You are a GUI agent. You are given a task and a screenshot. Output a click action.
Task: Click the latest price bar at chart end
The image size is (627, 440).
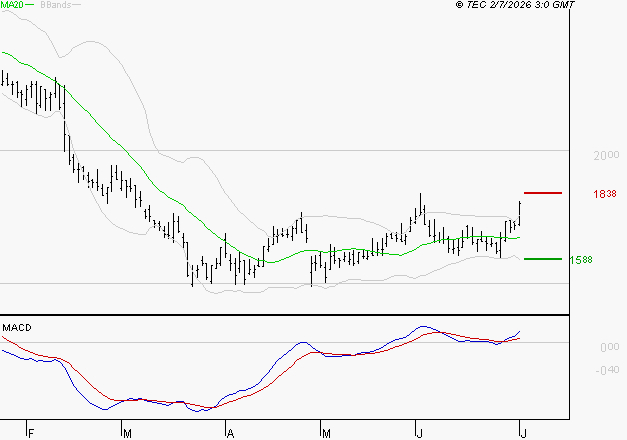(519, 214)
